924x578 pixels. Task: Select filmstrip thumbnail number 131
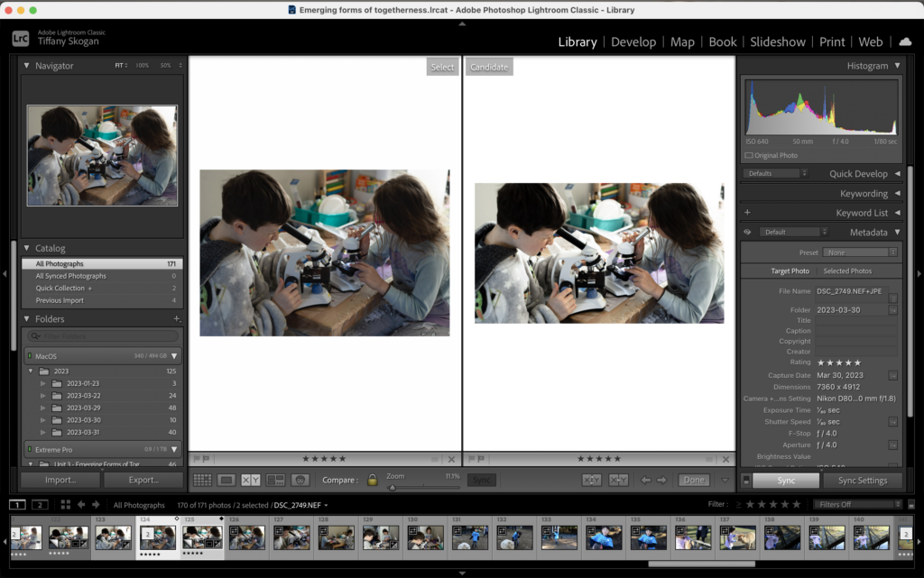coord(469,537)
